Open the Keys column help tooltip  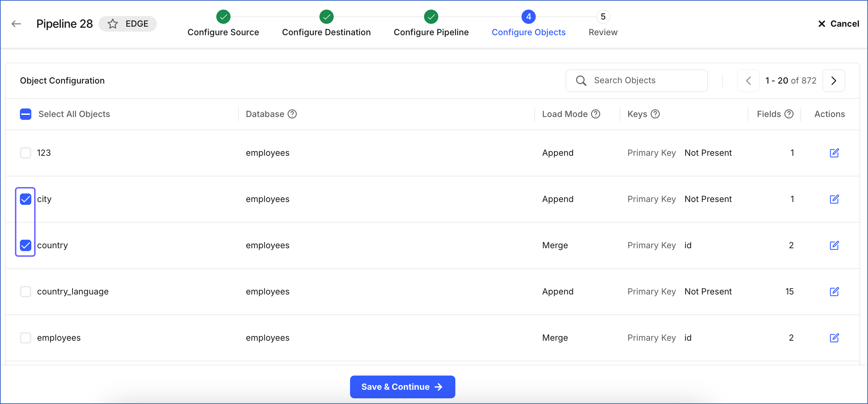(x=656, y=114)
